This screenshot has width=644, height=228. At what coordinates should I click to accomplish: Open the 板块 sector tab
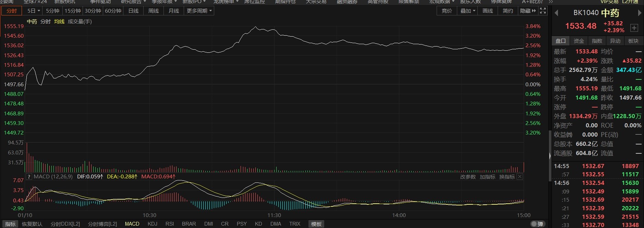tap(633, 41)
